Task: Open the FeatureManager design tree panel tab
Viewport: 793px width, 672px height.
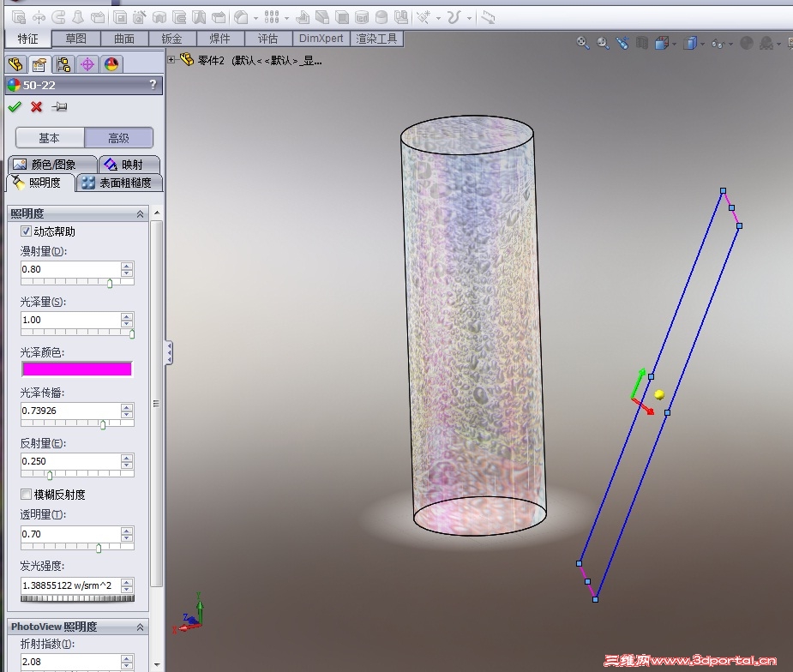Action: pos(15,64)
